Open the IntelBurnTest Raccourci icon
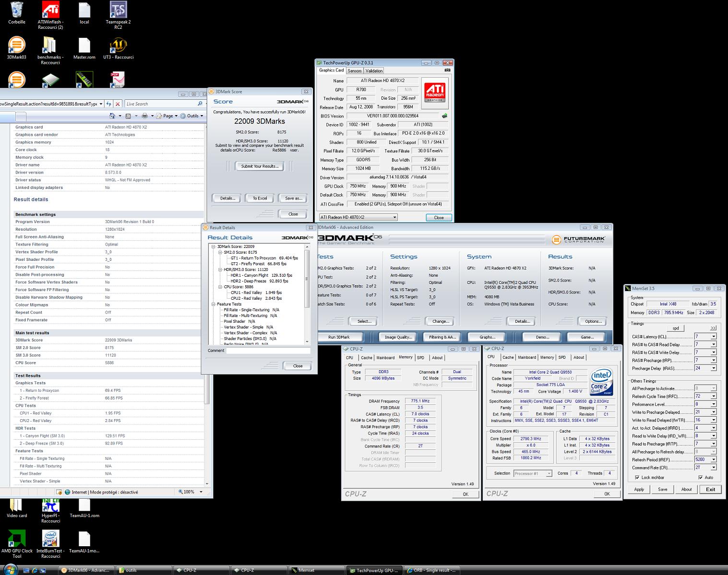The height and width of the screenshot is (575, 728). 50,544
